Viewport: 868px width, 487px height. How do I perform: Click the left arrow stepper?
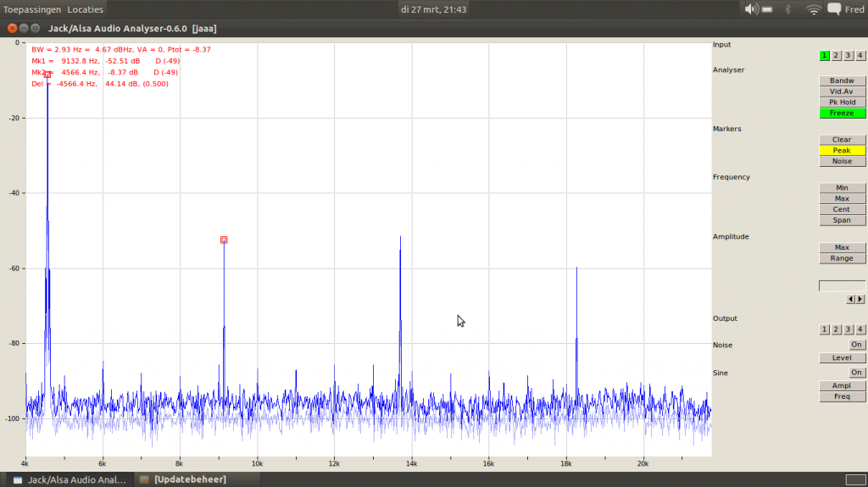[x=851, y=299]
